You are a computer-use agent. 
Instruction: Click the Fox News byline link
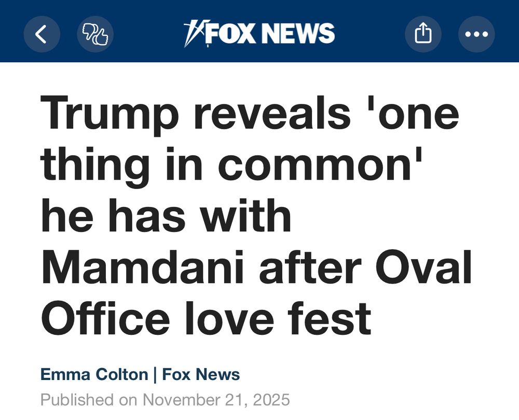(200, 374)
